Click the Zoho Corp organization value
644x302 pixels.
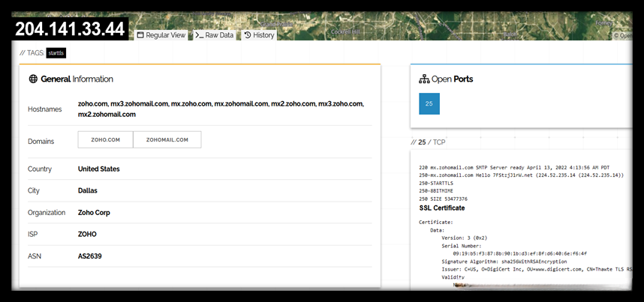click(94, 213)
